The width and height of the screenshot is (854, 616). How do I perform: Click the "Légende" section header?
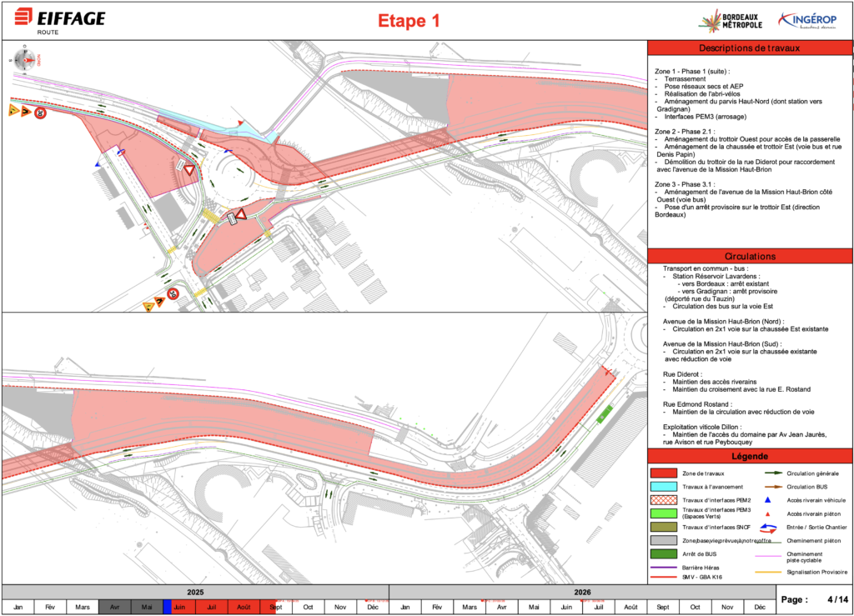tap(750, 456)
